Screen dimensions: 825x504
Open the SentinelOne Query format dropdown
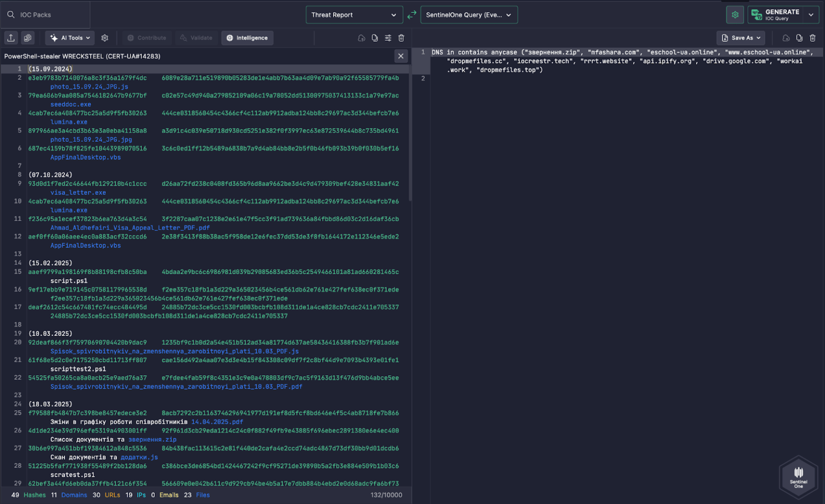468,14
